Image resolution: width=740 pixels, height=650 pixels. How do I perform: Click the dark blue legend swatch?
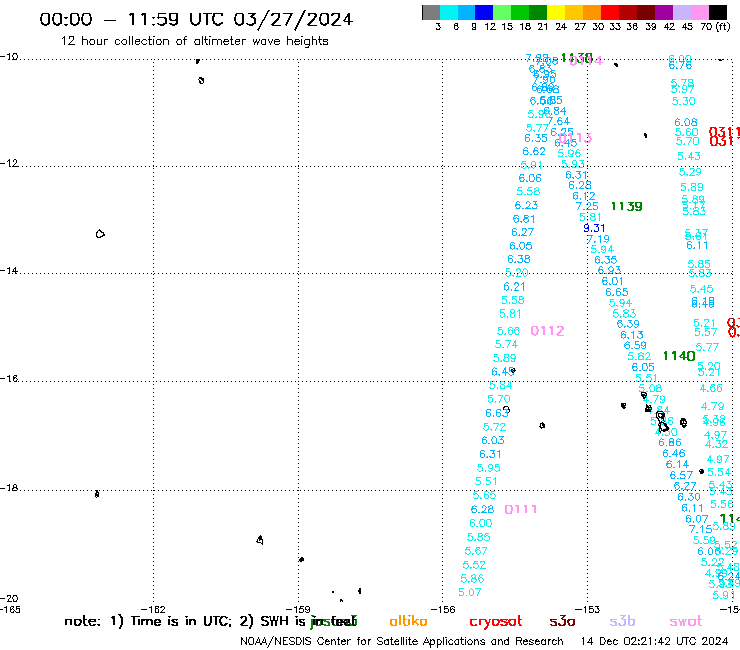(484, 12)
